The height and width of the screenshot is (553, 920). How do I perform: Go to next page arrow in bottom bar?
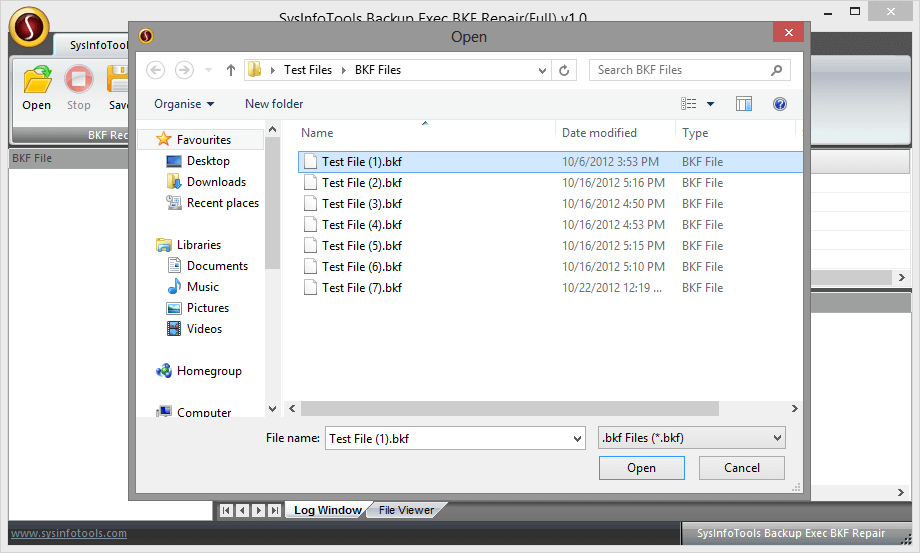point(258,510)
